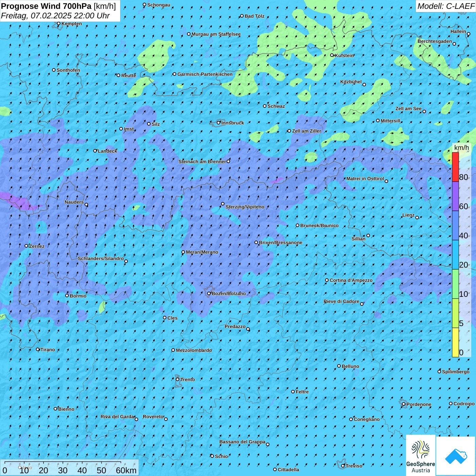Click the Imst label

[129, 129]
